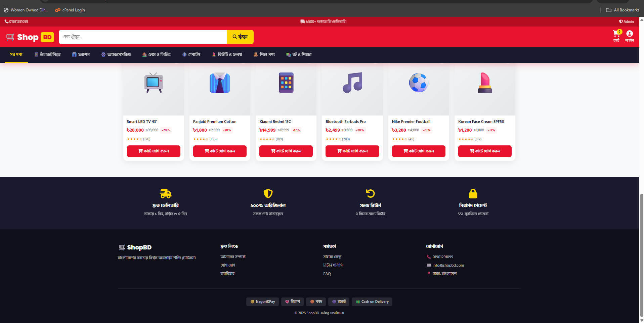Open the ইলেকট্রনিক্স category
644x323 pixels.
click(x=47, y=54)
